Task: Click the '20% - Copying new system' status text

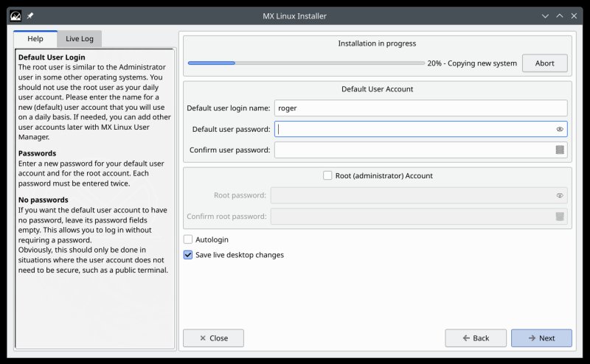Action: pyautogui.click(x=472, y=63)
